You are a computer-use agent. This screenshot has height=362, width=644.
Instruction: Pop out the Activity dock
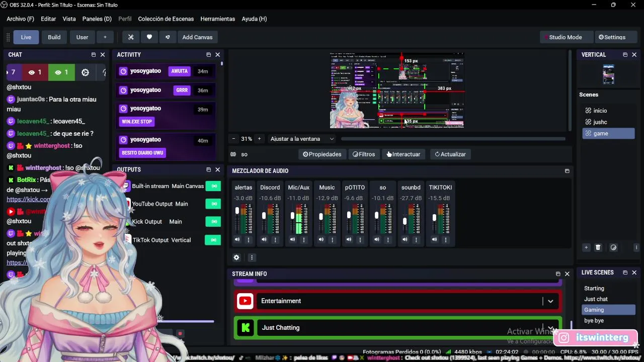click(208, 55)
